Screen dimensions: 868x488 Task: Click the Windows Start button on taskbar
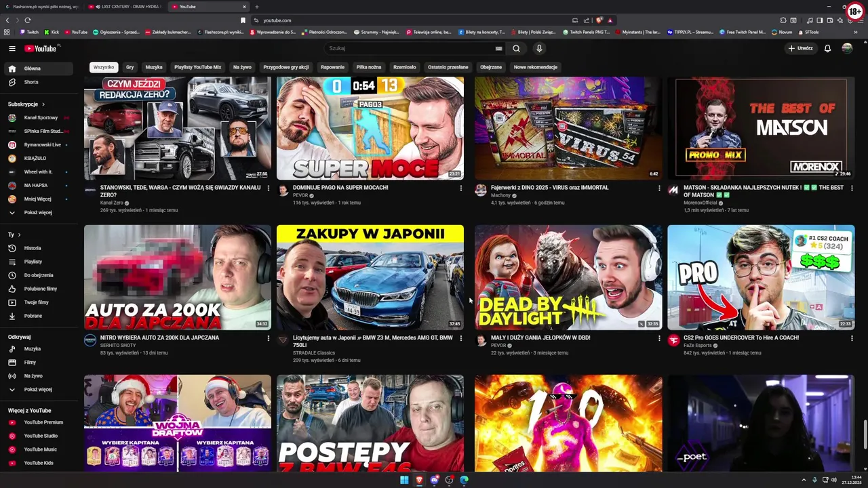click(x=404, y=480)
